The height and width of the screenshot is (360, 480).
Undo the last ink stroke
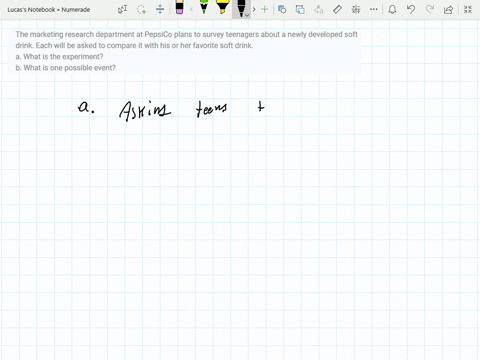point(411,9)
